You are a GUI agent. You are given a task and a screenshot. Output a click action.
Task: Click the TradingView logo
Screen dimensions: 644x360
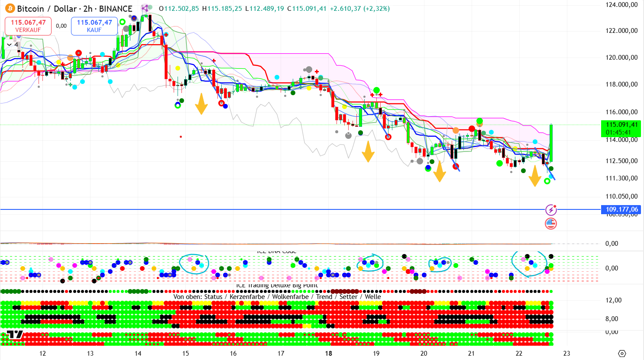pos(13,334)
